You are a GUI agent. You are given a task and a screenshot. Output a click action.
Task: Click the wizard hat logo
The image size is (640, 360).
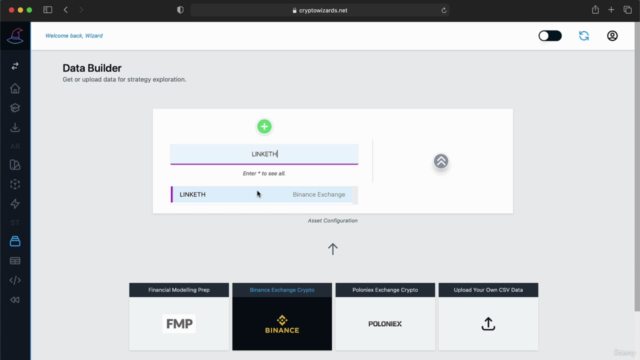point(15,36)
